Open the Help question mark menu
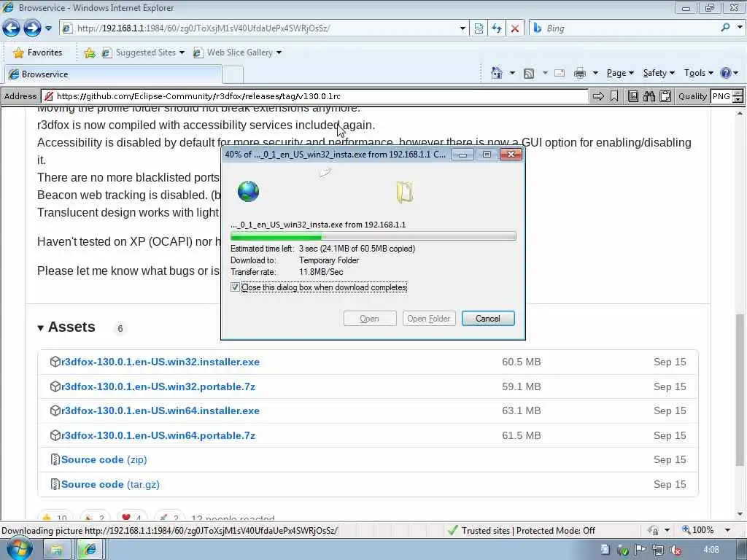Image resolution: width=747 pixels, height=560 pixels. [x=729, y=73]
